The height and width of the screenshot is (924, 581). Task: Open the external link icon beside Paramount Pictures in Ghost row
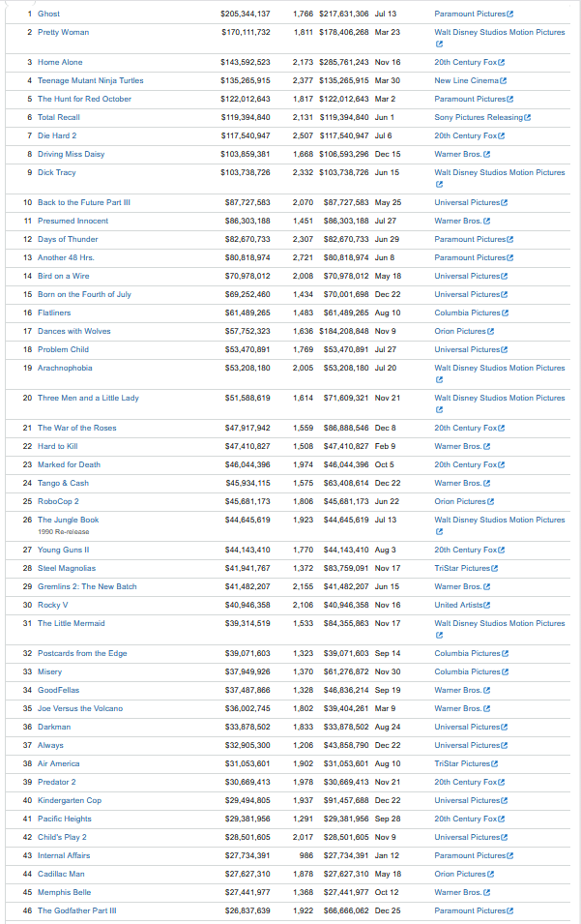tap(510, 14)
